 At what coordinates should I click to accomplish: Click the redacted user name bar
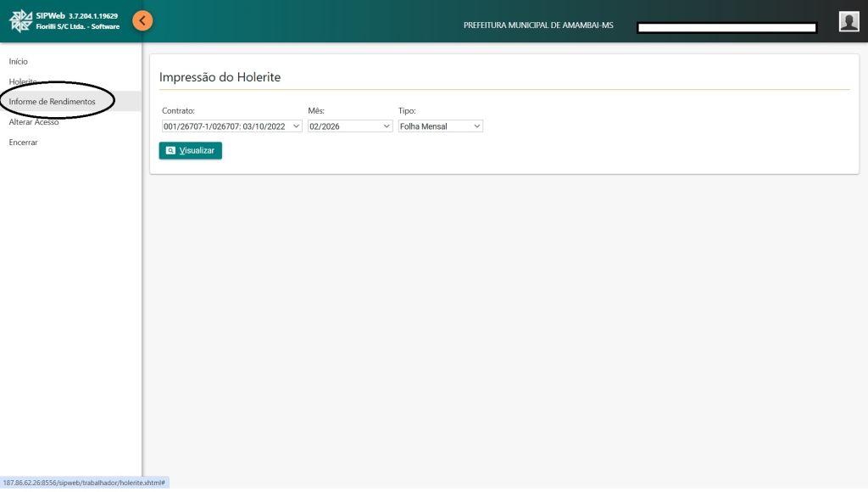[x=726, y=28]
